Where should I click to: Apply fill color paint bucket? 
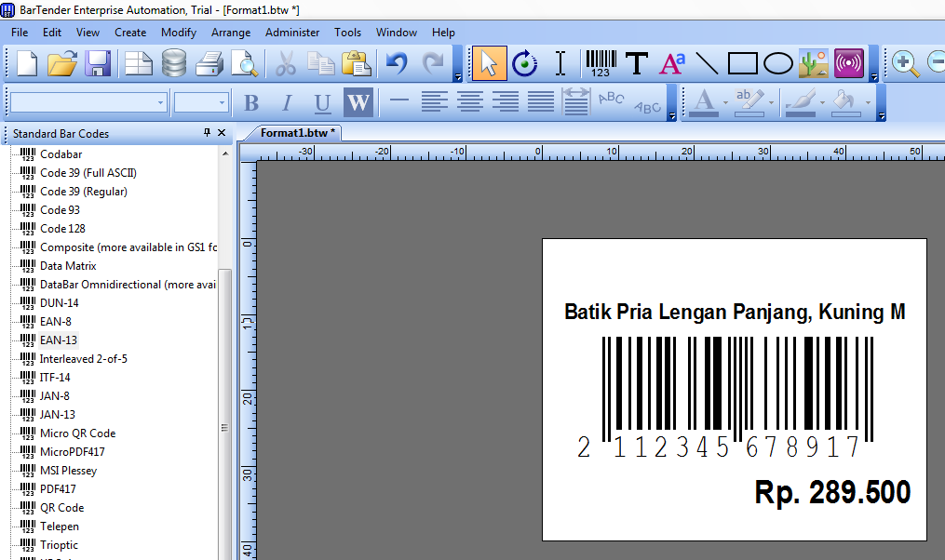[x=845, y=103]
